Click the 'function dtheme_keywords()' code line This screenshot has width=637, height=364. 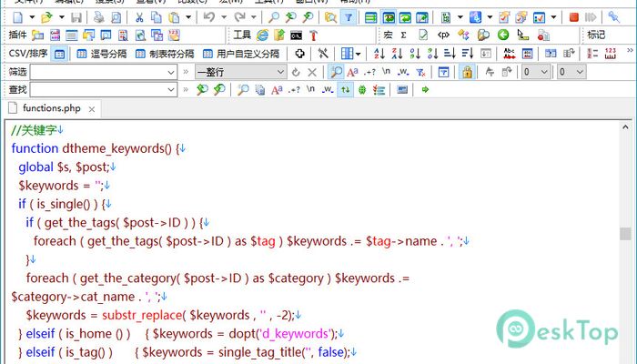98,148
